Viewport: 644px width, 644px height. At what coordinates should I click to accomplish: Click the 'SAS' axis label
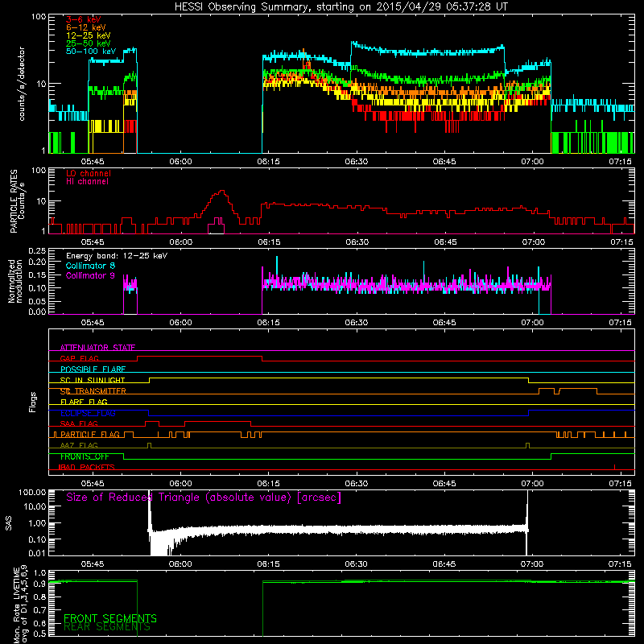tap(9, 523)
